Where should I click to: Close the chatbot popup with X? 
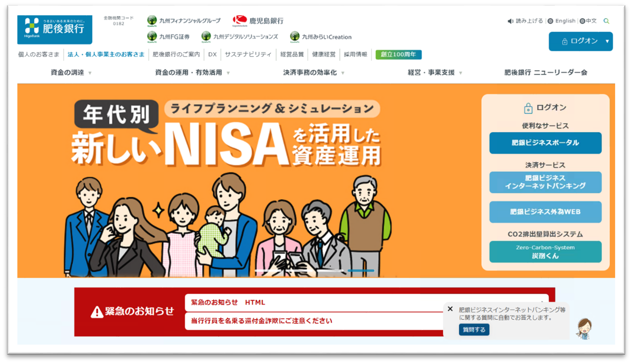pos(450,309)
